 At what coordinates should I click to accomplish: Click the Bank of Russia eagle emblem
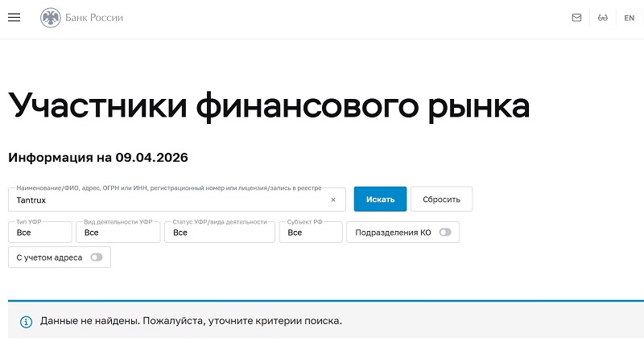click(51, 18)
